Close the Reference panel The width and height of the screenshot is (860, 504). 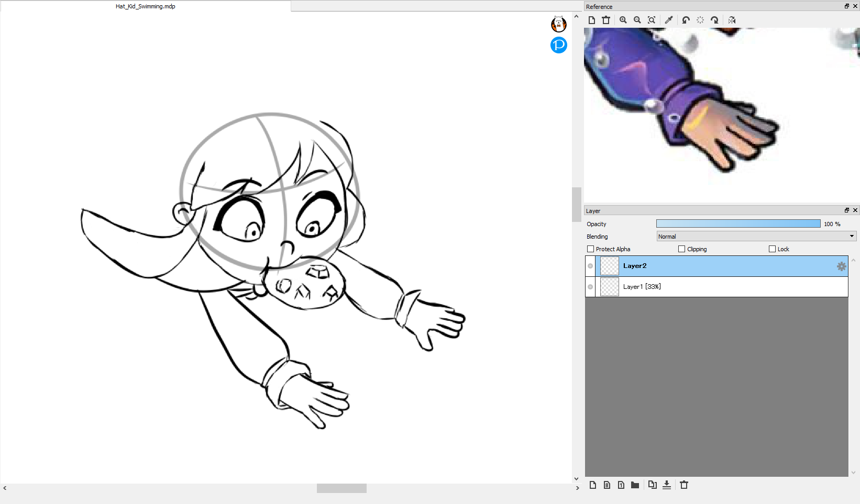[855, 6]
